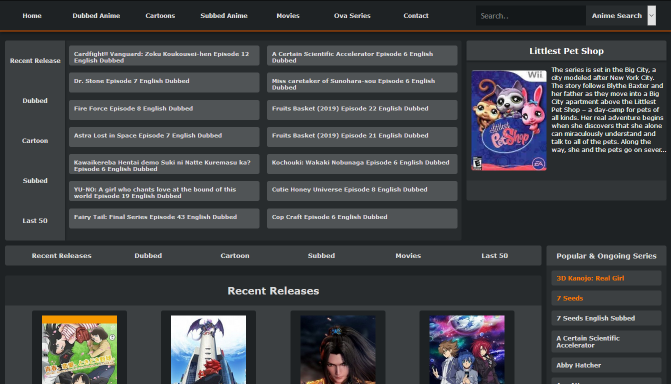Open 7 Seeds in popular series list
Image resolution: width=671 pixels, height=384 pixels.
[606, 298]
